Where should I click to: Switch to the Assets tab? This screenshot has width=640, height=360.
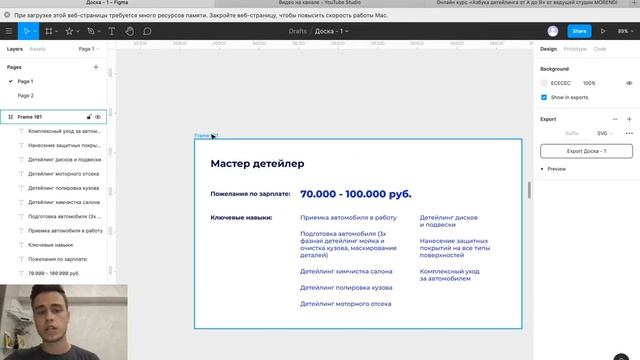(38, 49)
